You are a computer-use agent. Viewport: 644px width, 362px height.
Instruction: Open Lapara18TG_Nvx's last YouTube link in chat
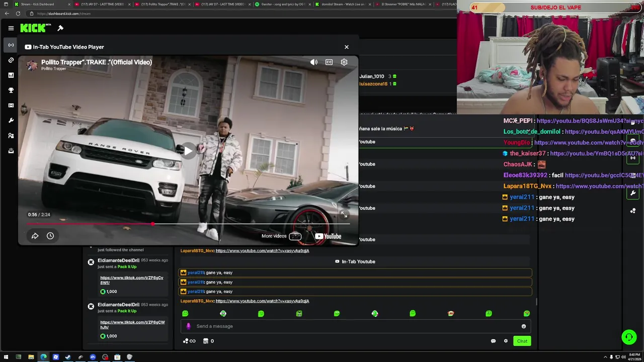(262, 301)
